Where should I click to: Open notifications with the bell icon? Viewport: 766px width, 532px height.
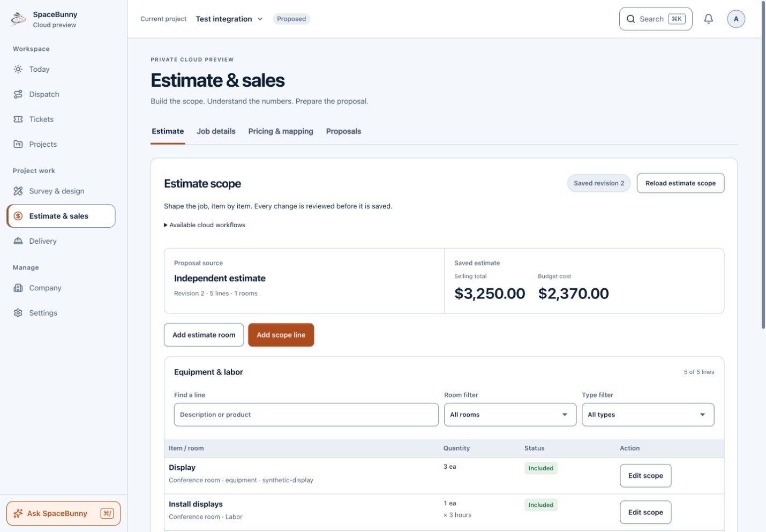pyautogui.click(x=708, y=19)
